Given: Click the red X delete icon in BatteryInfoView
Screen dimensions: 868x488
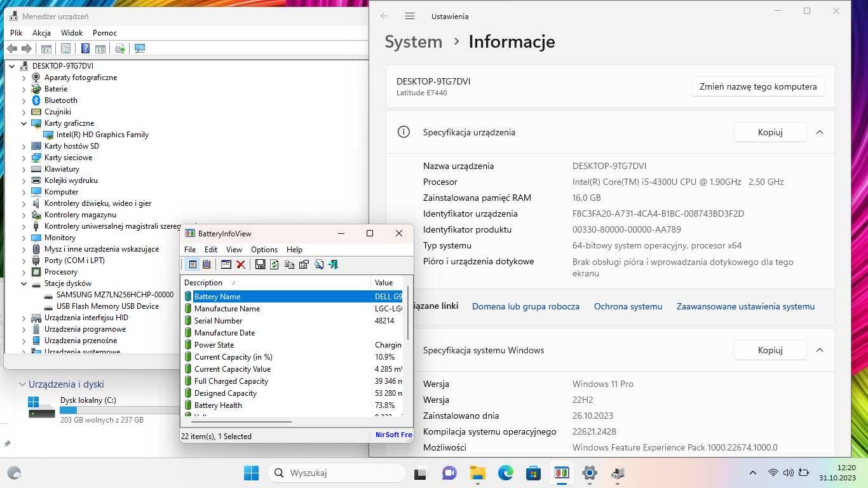Looking at the screenshot, I should tap(241, 264).
